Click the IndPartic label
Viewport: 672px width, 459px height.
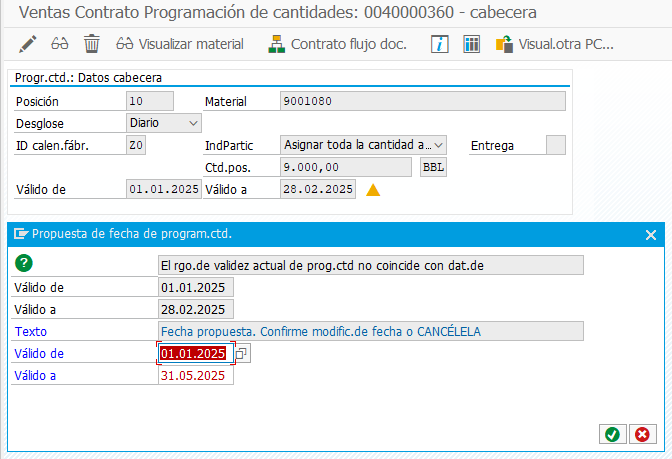point(229,146)
